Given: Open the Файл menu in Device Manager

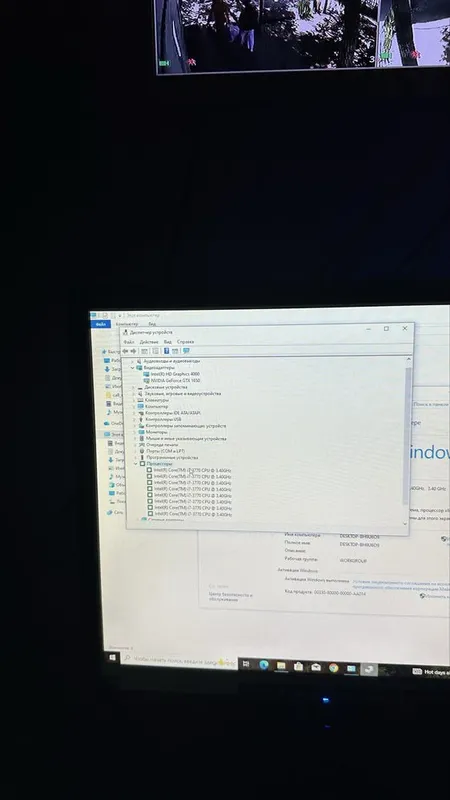Looking at the screenshot, I should tap(129, 342).
